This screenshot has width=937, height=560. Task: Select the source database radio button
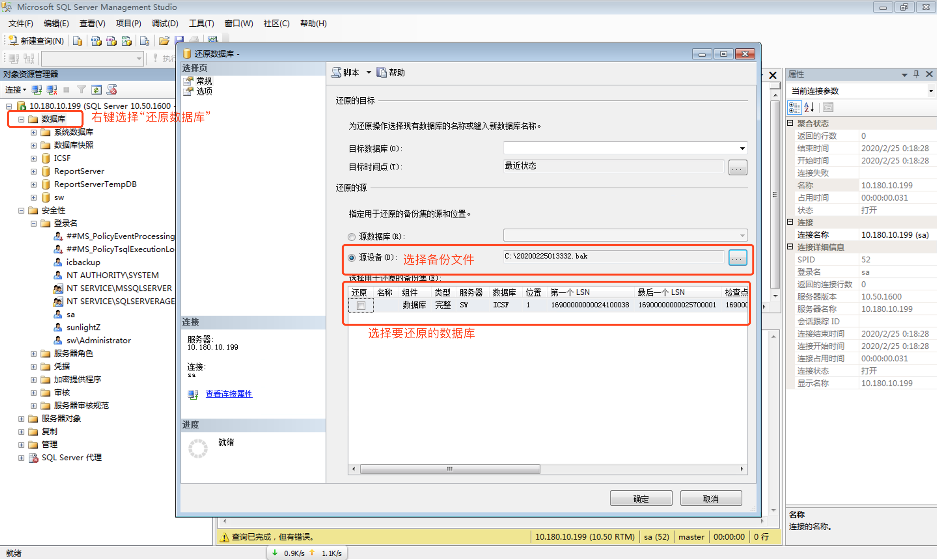click(x=352, y=237)
